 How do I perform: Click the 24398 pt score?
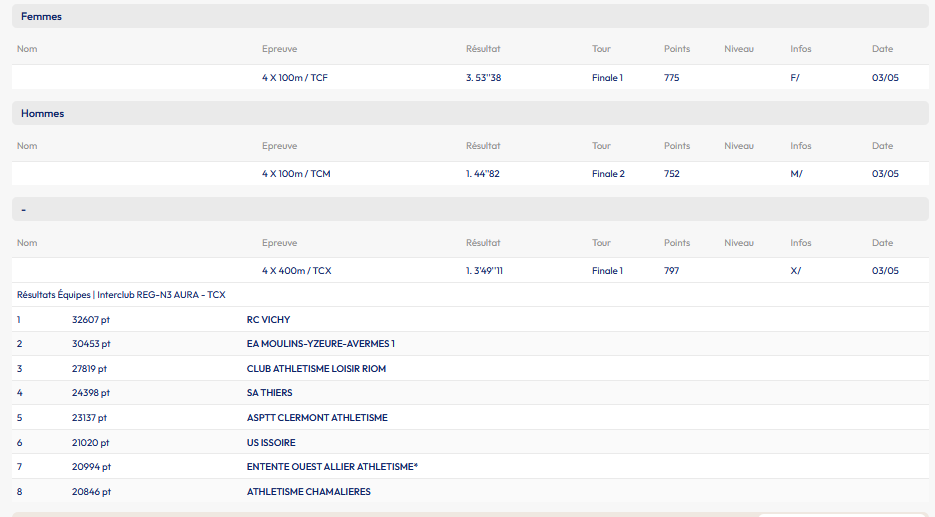[91, 392]
